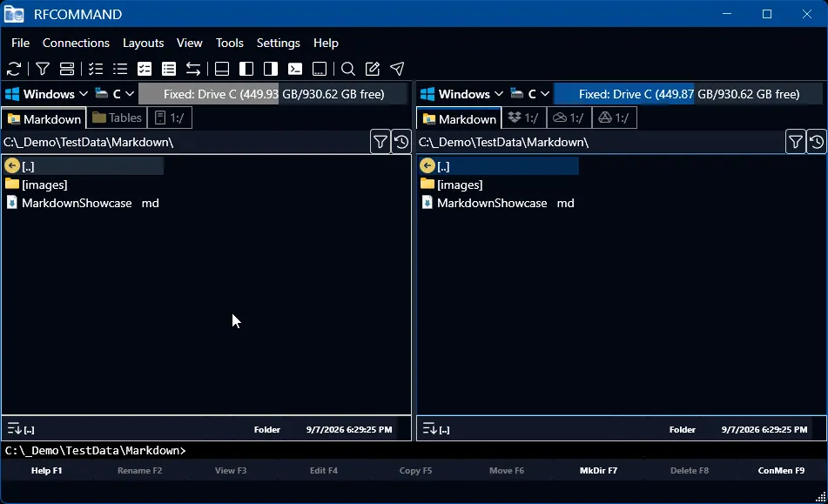
Task: Click the ConMen F9 button
Action: (781, 470)
